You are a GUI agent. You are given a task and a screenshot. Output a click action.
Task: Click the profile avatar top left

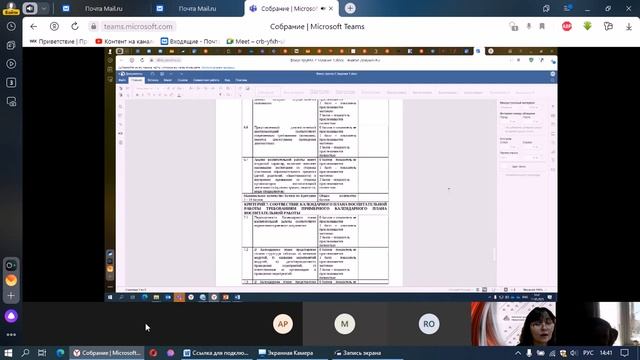(11, 8)
